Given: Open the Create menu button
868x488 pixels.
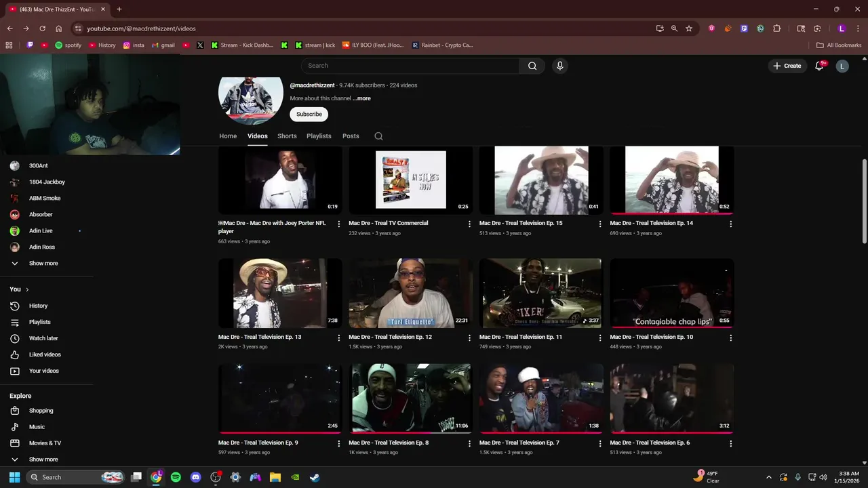Looking at the screenshot, I should point(787,66).
